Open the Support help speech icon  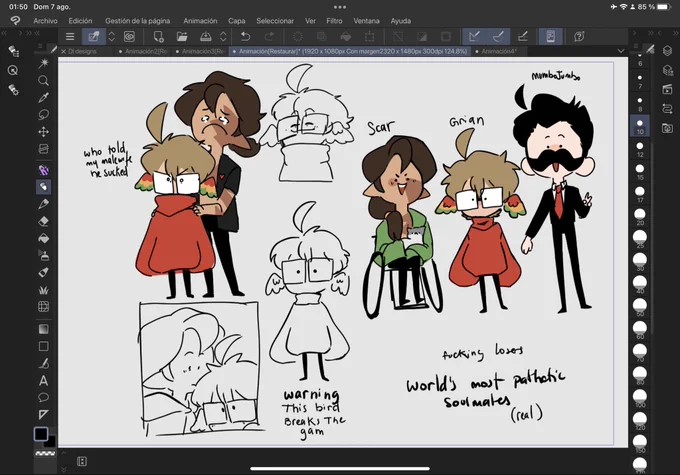[579, 36]
